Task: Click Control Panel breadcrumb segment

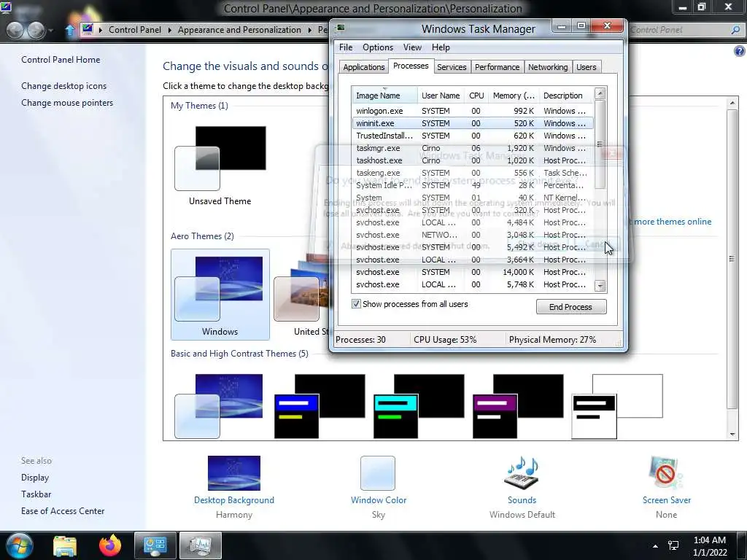Action: pyautogui.click(x=135, y=29)
